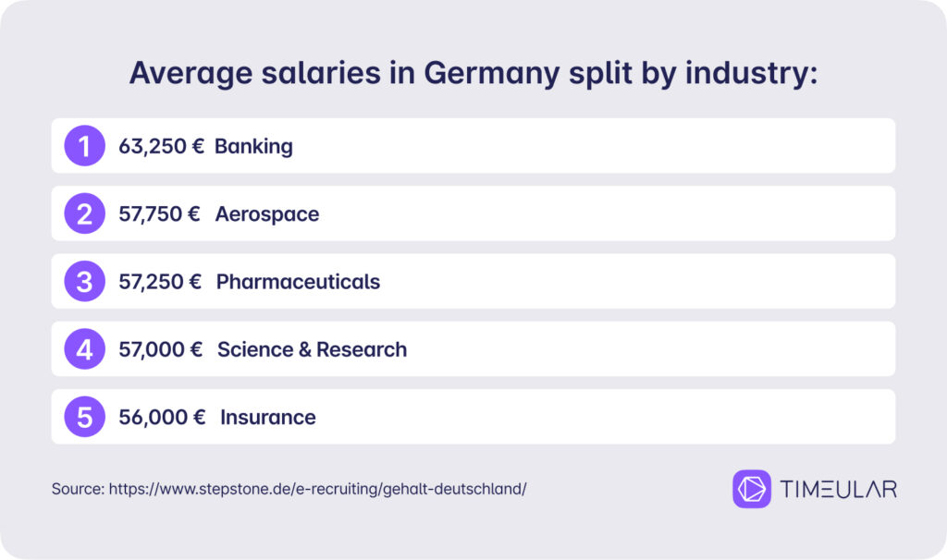The image size is (947, 560).
Task: Click the 63,250 € salary value
Action: 161,146
